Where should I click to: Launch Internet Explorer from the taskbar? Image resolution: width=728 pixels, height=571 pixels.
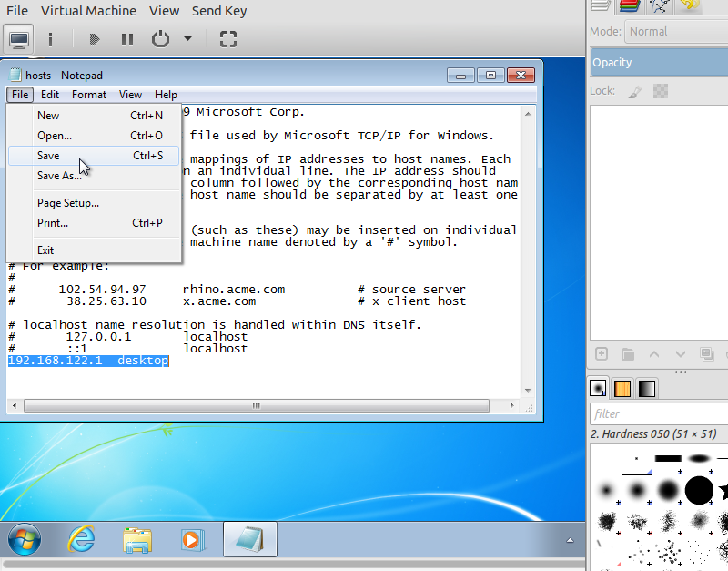tap(81, 539)
